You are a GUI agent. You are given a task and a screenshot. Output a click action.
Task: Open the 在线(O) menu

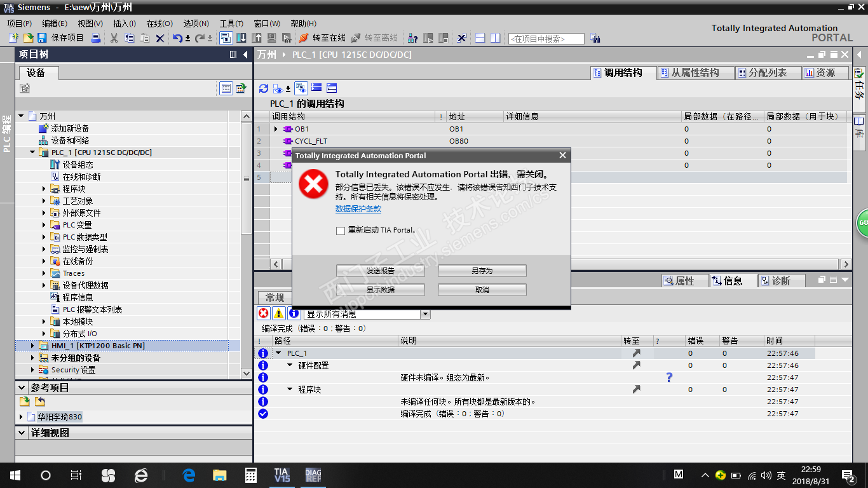pos(159,24)
